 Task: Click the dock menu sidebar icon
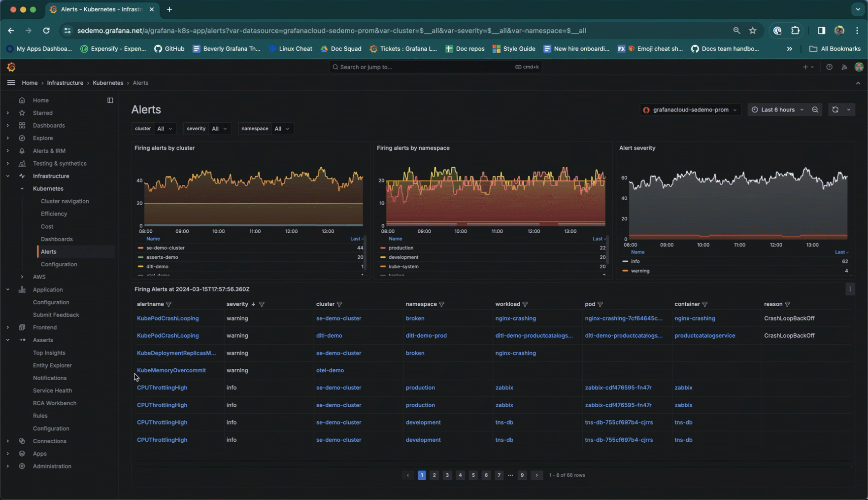point(110,100)
